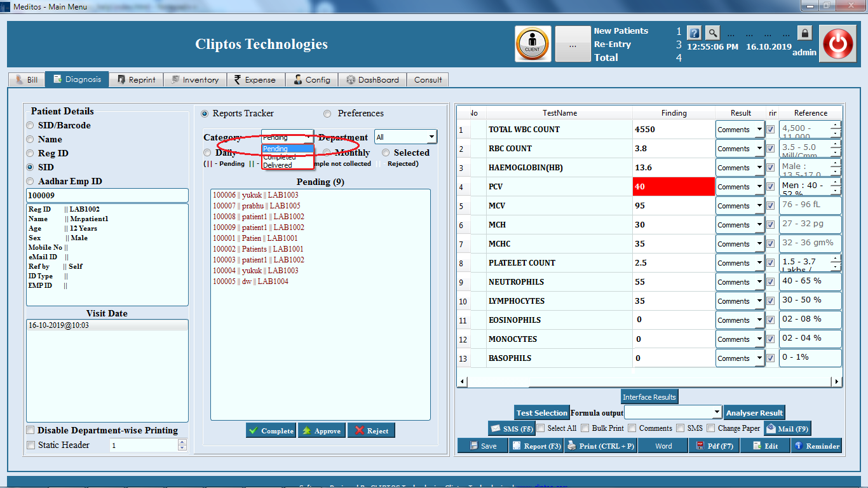
Task: Select pending entry 100006 yukuk LAB1003
Action: tap(255, 195)
